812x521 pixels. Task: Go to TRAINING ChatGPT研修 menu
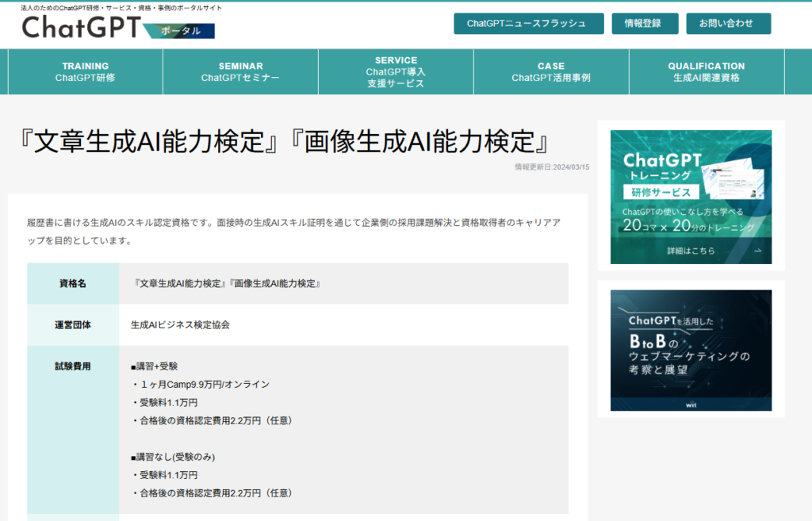point(85,72)
